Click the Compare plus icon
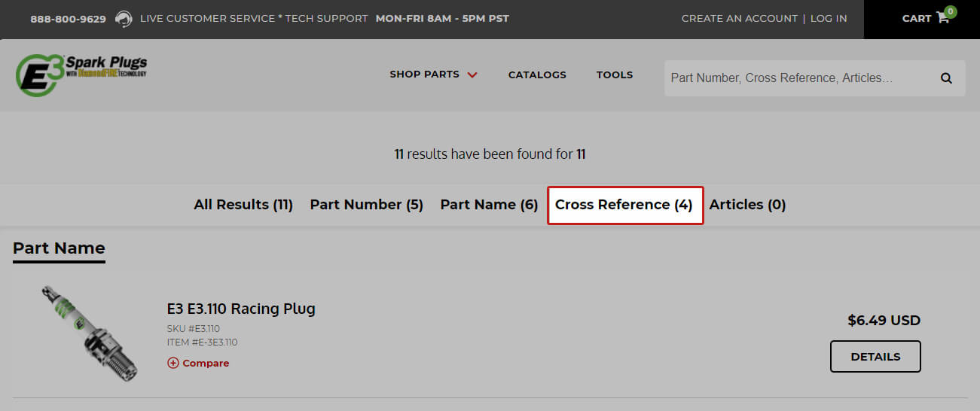980x411 pixels. tap(173, 363)
